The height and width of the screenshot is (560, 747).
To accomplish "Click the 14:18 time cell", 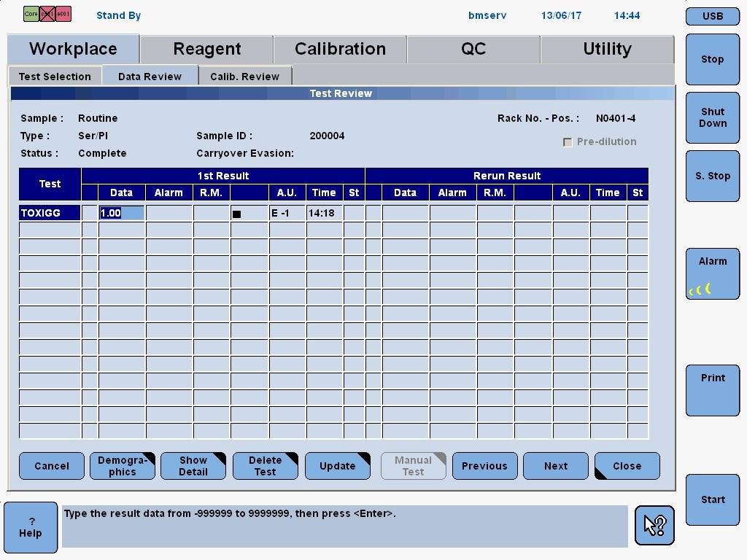I will click(x=325, y=213).
